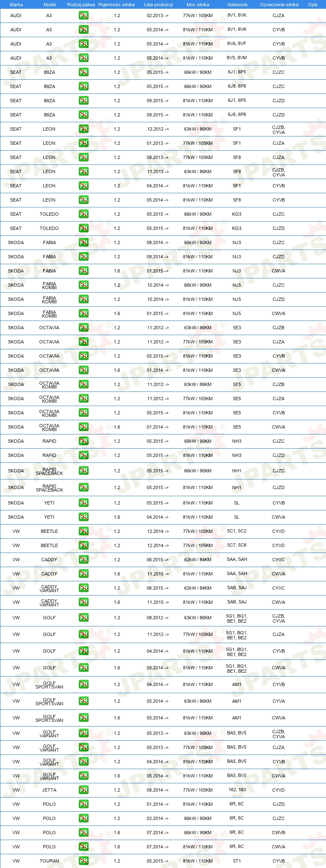Image resolution: width=326 pixels, height=868 pixels.
Task: Click the body code cell '162, 163'
Action: pyautogui.click(x=237, y=790)
